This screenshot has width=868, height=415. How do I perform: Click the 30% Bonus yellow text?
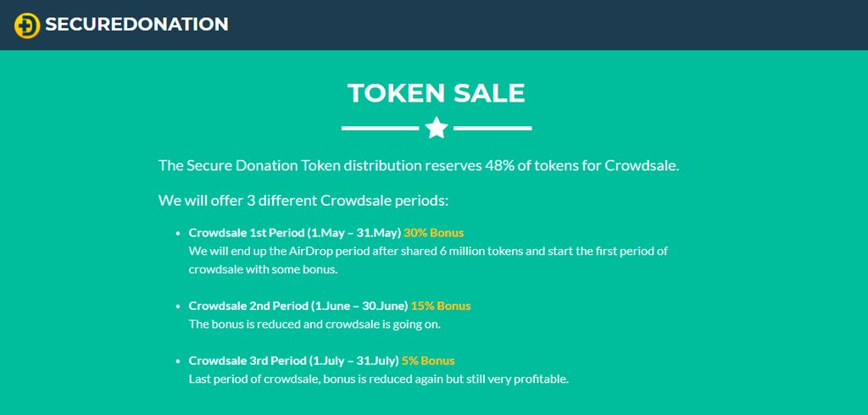pos(434,232)
